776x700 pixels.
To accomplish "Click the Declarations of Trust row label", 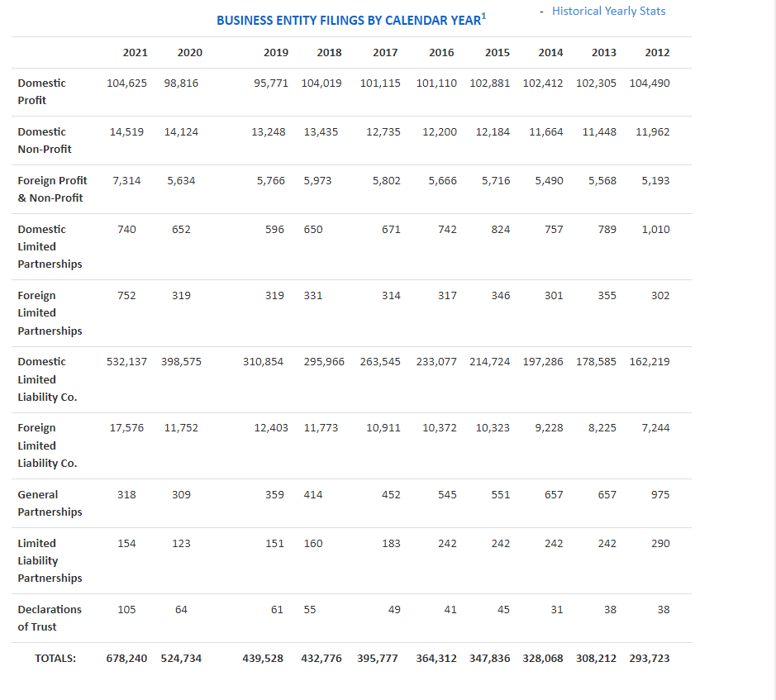I will point(50,618).
